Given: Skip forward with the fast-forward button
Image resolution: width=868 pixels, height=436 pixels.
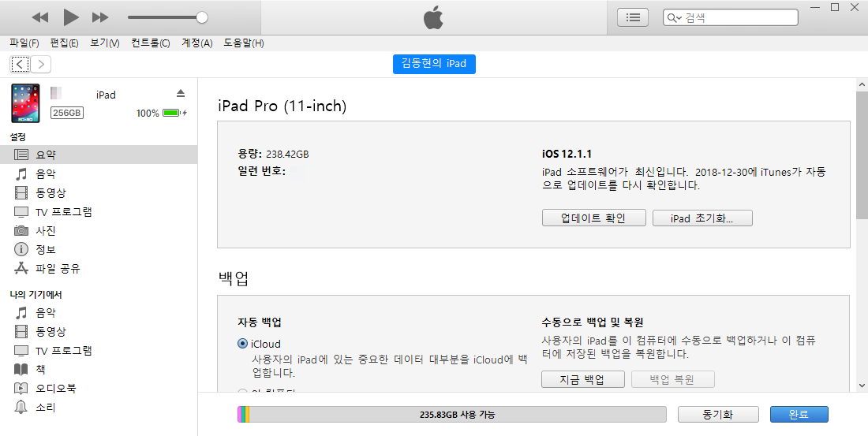Looking at the screenshot, I should click(100, 17).
